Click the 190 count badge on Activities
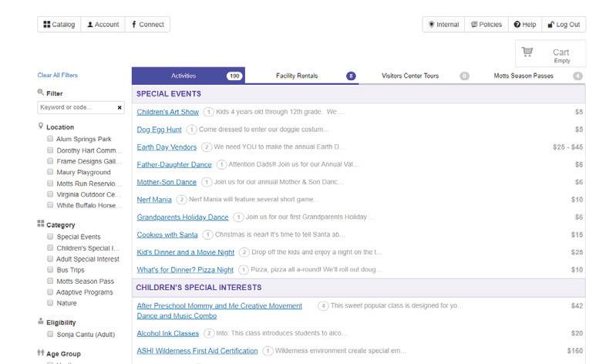Image resolution: width=589 pixels, height=364 pixels. [x=234, y=76]
